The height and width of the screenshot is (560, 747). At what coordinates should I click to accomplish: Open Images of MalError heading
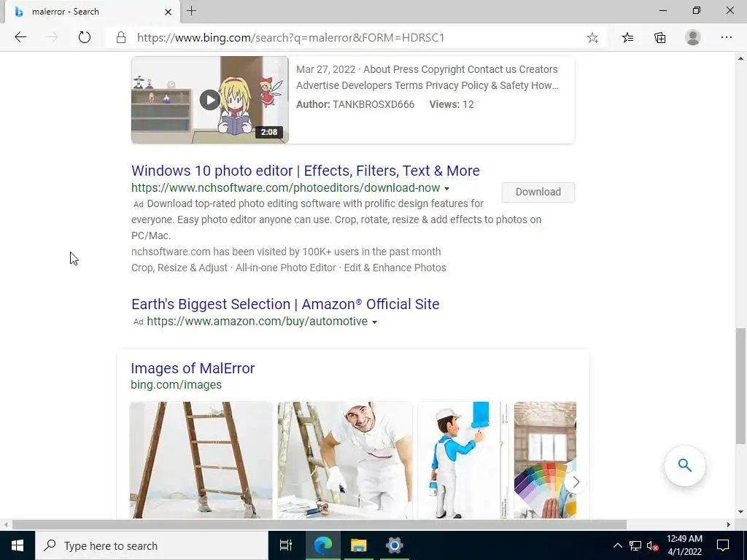pos(193,368)
